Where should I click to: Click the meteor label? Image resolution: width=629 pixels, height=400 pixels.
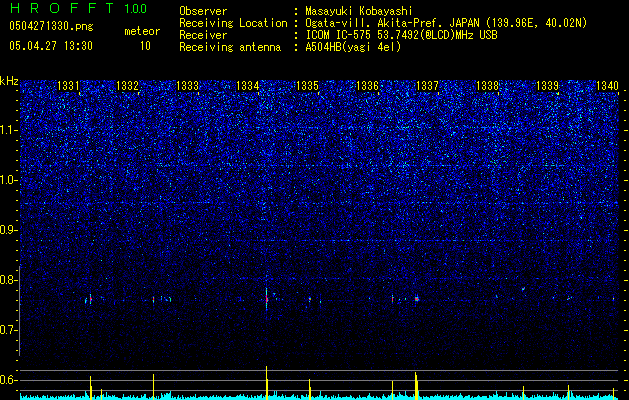[142, 31]
